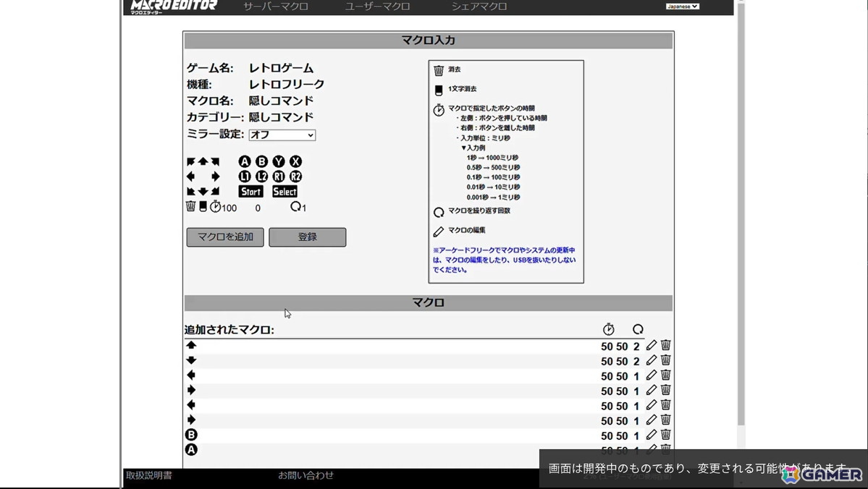Insert the B button in macro input
The image size is (868, 489).
pos(262,161)
